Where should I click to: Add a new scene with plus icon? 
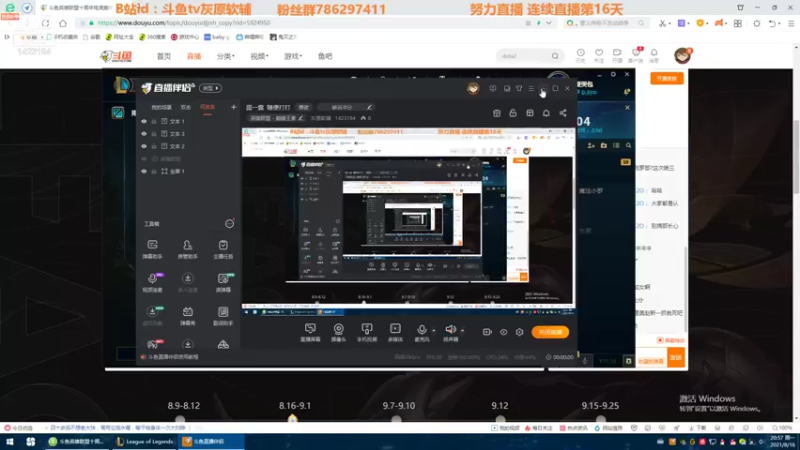point(233,107)
